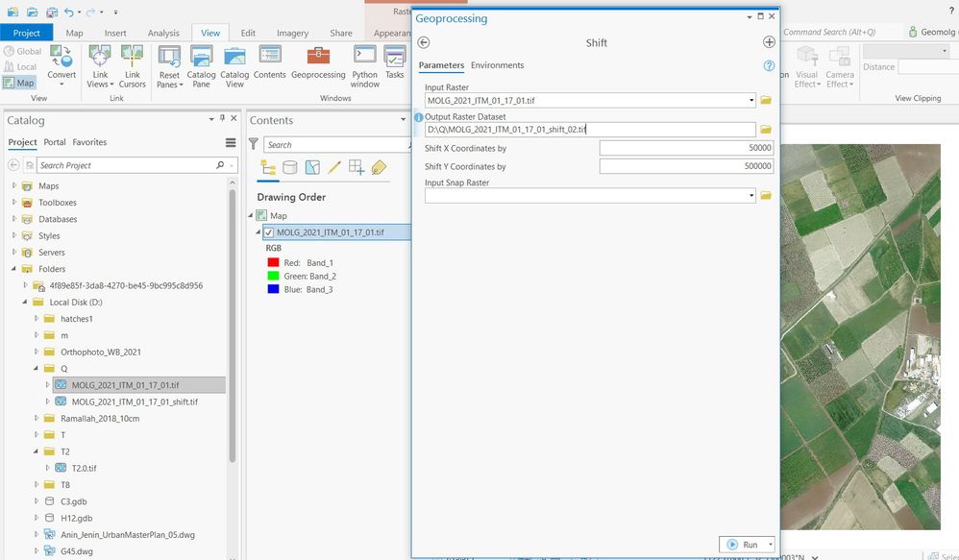Viewport: 959px width, 560px height.
Task: Open Input Raster dropdown arrow
Action: pos(751,100)
